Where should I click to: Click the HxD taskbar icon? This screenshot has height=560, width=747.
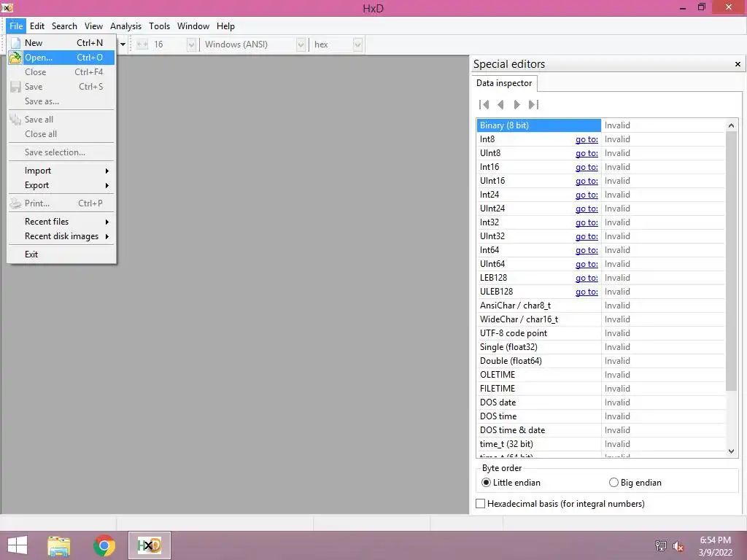[150, 545]
